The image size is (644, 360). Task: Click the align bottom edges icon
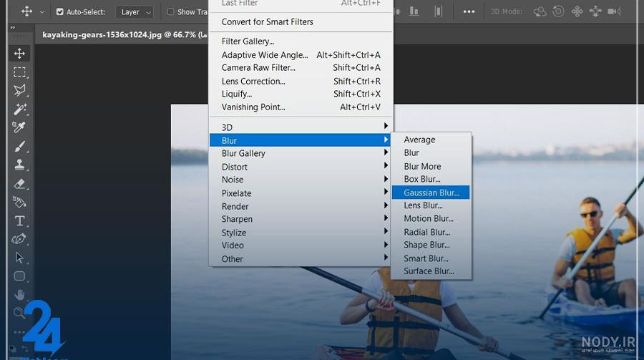coord(414,11)
